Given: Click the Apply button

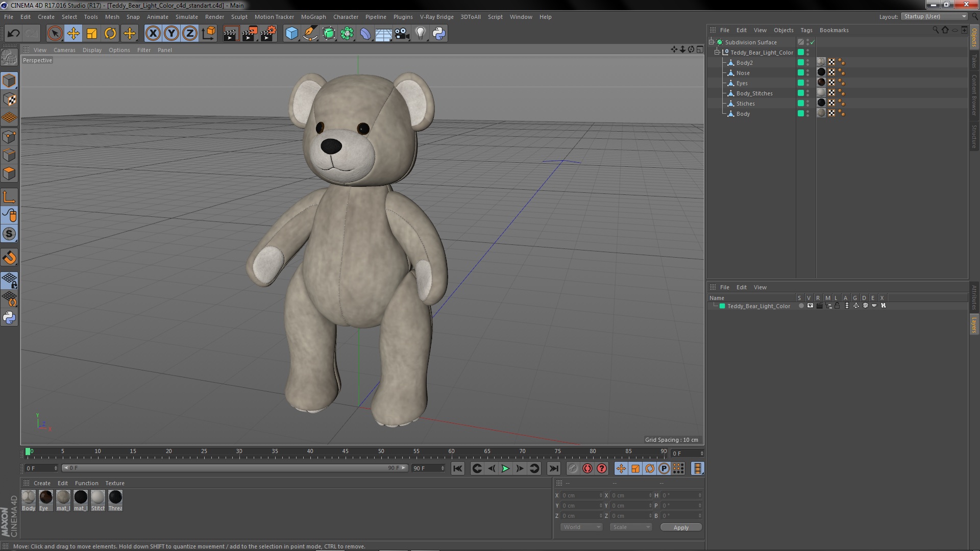Looking at the screenshot, I should coord(680,528).
